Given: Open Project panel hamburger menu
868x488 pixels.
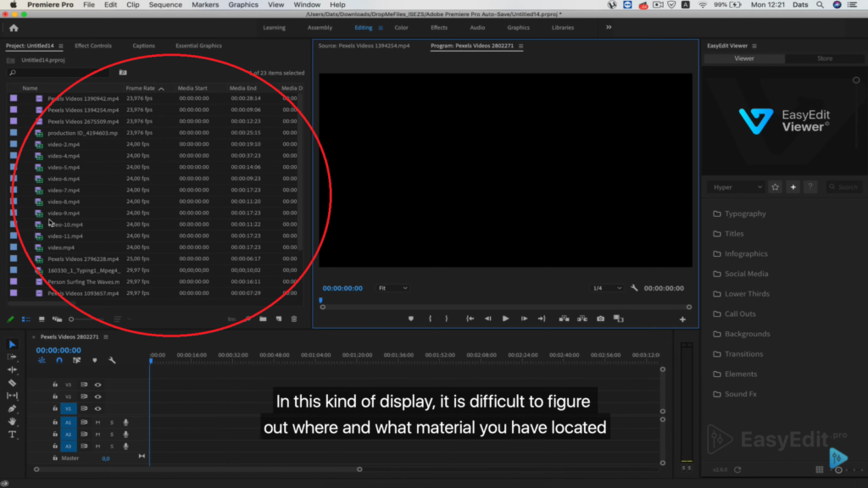Looking at the screenshot, I should coord(61,46).
